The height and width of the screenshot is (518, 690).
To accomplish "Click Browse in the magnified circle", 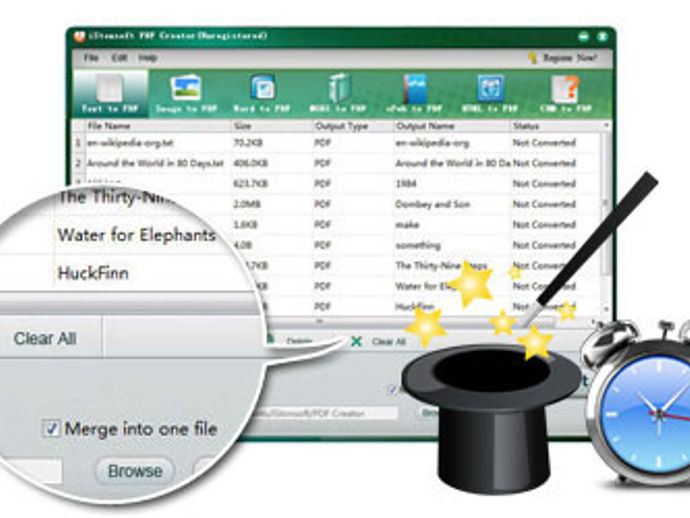I will click(135, 471).
